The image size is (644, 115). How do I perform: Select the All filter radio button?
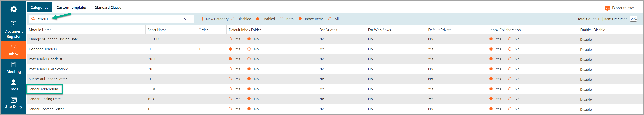point(330,19)
